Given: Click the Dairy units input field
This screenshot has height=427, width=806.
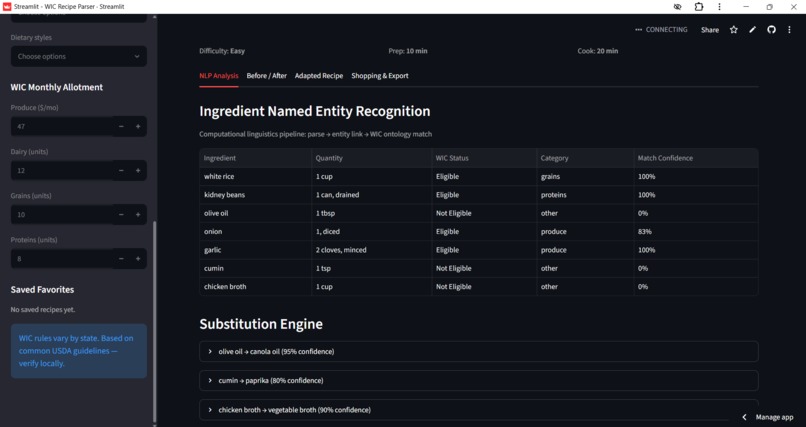Looking at the screenshot, I should (62, 171).
